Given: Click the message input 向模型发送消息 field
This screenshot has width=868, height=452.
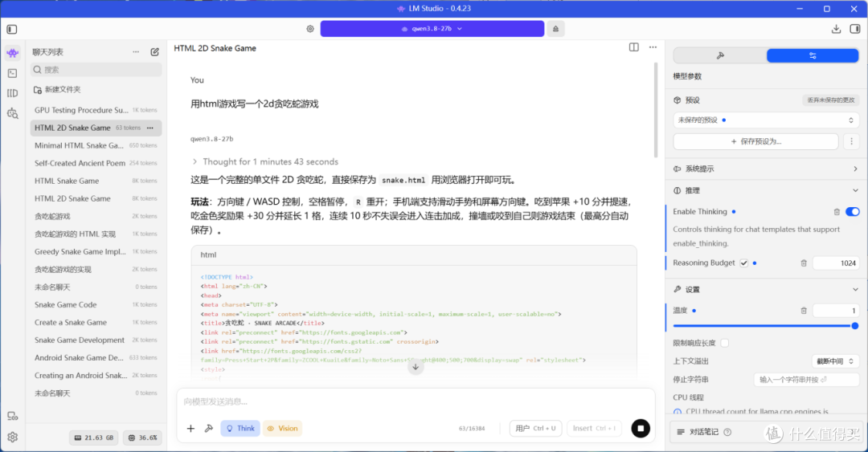Looking at the screenshot, I should (416, 401).
